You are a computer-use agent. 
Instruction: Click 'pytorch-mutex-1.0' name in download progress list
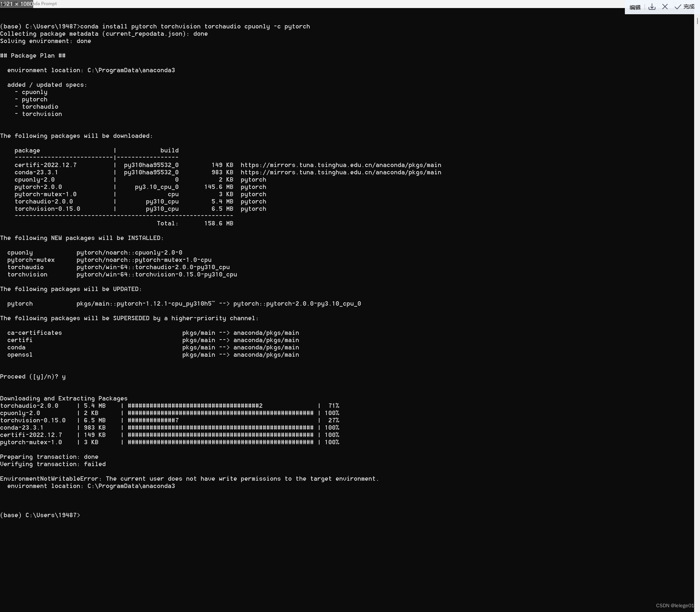click(x=31, y=442)
